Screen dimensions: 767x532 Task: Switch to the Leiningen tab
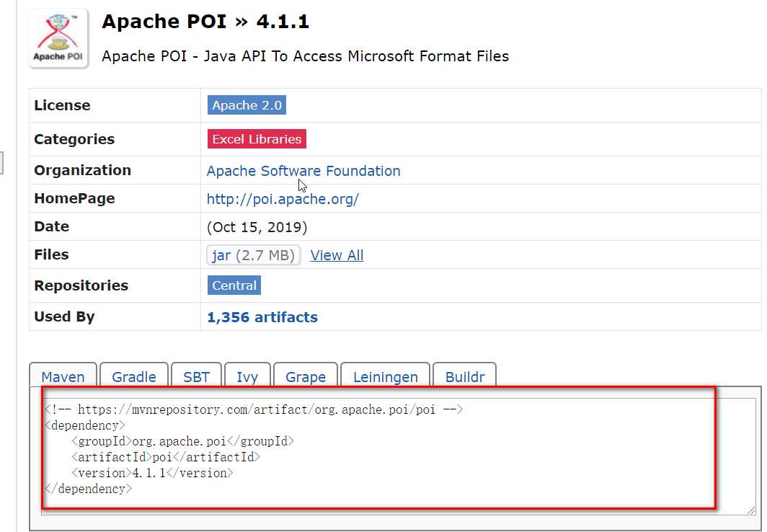click(386, 376)
